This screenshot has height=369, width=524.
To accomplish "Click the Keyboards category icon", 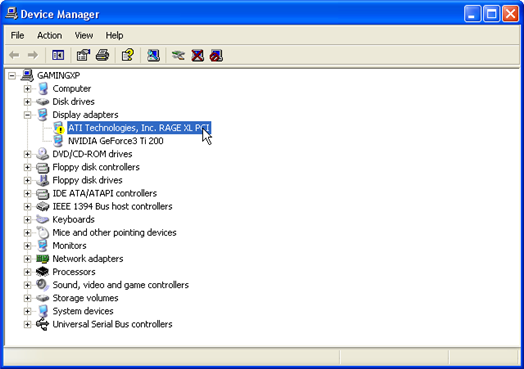I will click(x=43, y=219).
